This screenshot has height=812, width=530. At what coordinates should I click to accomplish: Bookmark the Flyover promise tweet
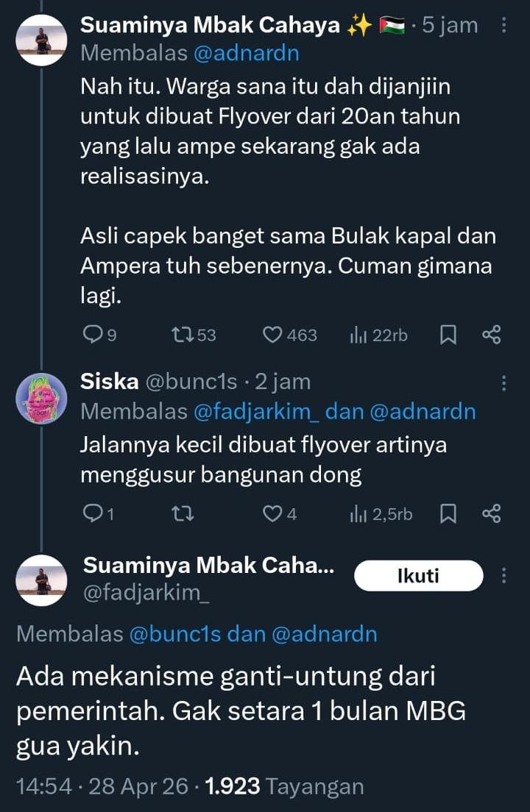[448, 335]
